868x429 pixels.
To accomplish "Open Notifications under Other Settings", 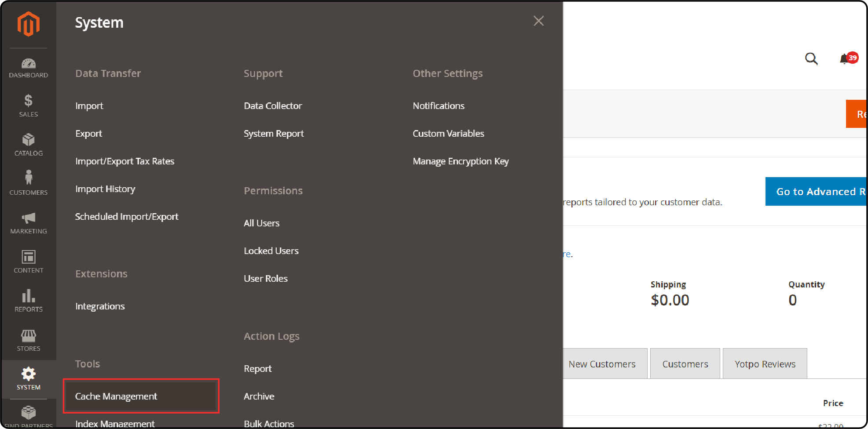I will [x=439, y=106].
